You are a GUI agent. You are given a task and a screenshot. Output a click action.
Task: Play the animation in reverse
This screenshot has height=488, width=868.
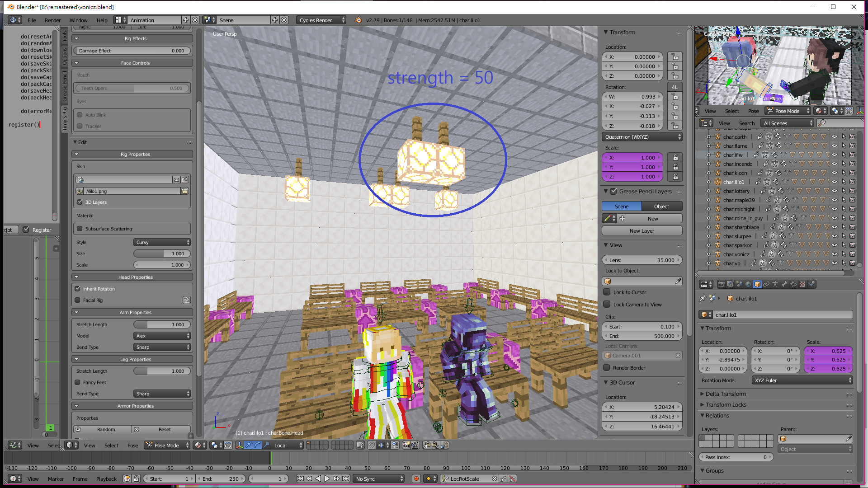pos(318,479)
